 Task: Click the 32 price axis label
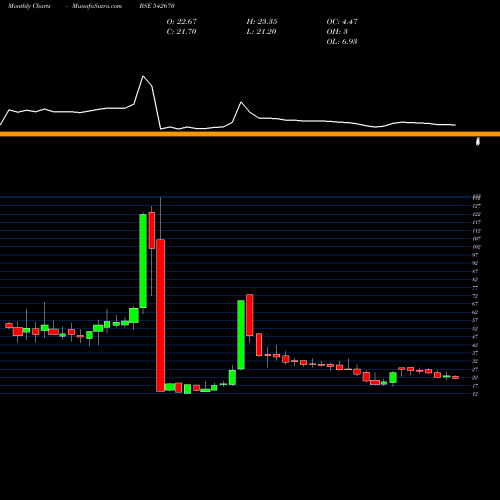475,361
